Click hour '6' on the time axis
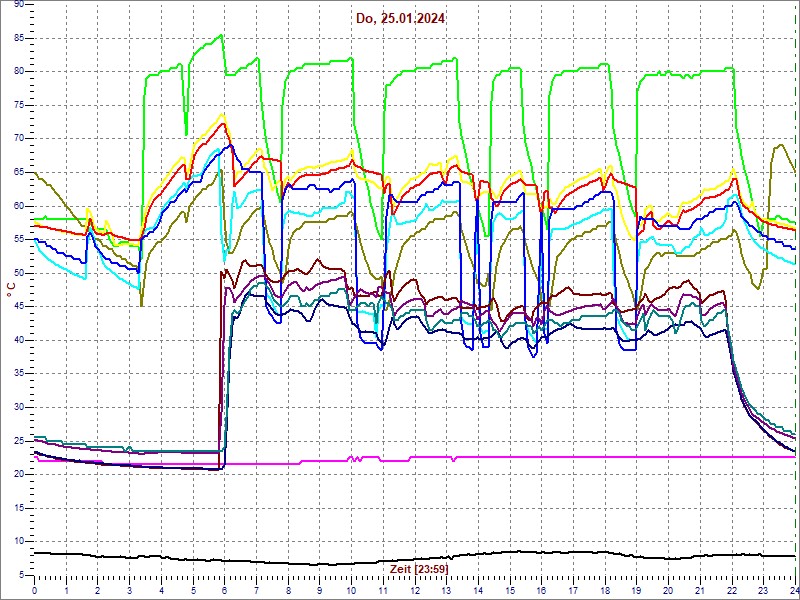 coord(225,590)
